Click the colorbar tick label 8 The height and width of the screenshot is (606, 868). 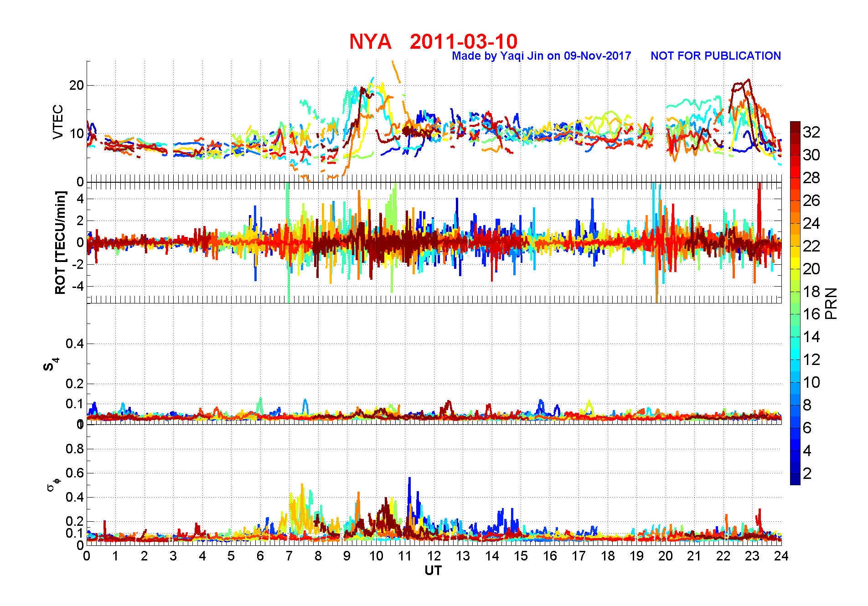point(807,405)
